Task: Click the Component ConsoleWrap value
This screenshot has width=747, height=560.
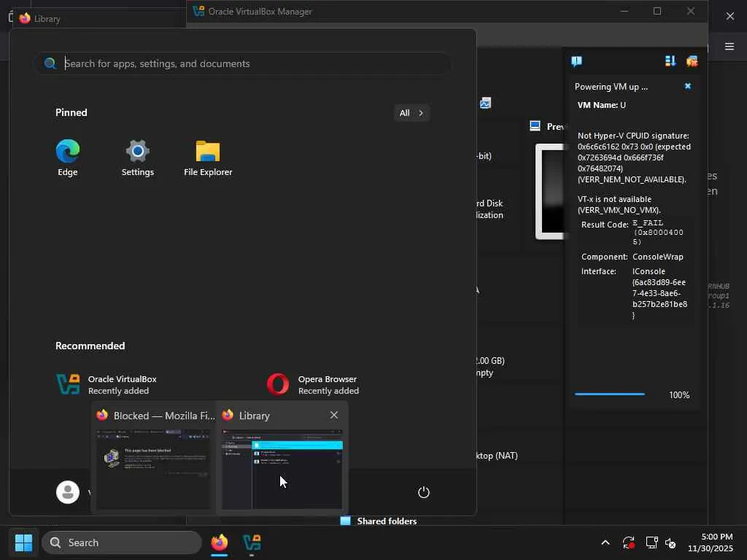Action: [658, 257]
